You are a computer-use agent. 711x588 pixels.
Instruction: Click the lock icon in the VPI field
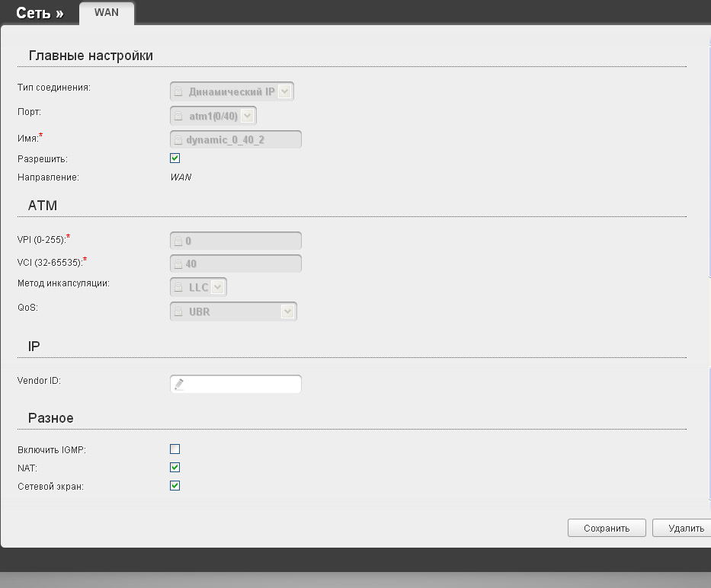coord(178,241)
